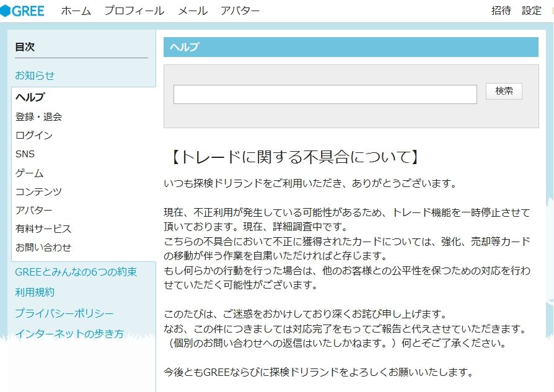Select the ヘルプ sidebar heading

[x=30, y=97]
